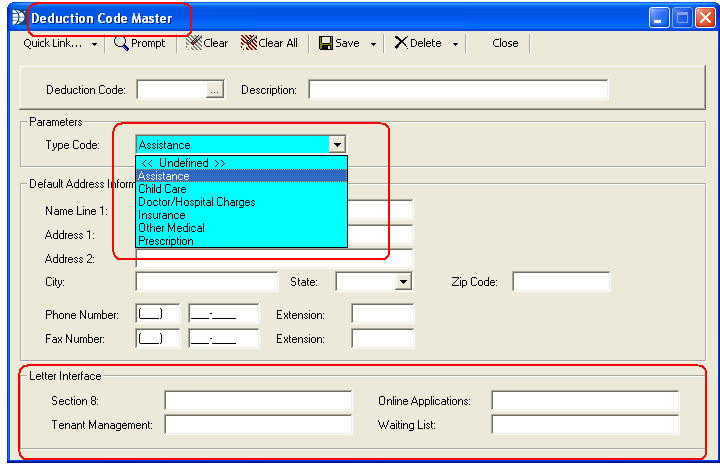This screenshot has height=464, width=720.
Task: Choose Insurance in the Type Code list
Action: click(x=161, y=215)
